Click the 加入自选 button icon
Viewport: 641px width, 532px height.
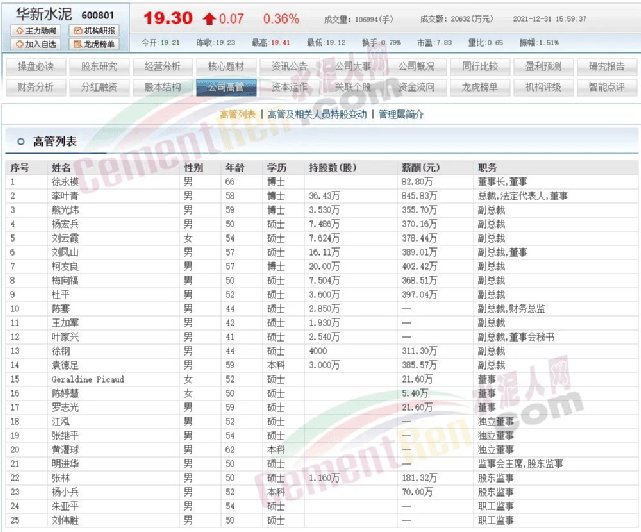tap(18, 44)
